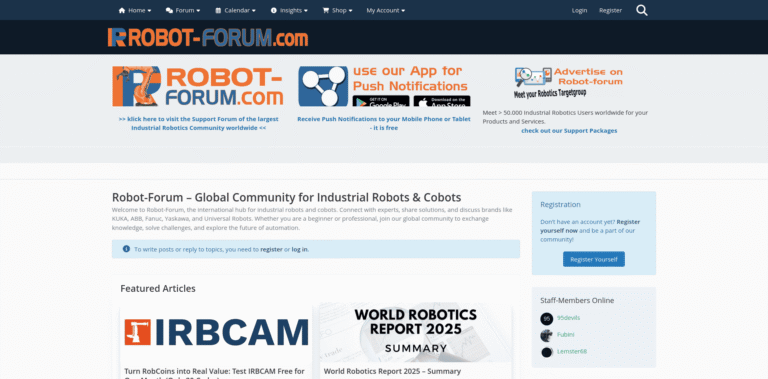This screenshot has width=768, height=379.
Task: Click the Insights info icon
Action: [273, 10]
